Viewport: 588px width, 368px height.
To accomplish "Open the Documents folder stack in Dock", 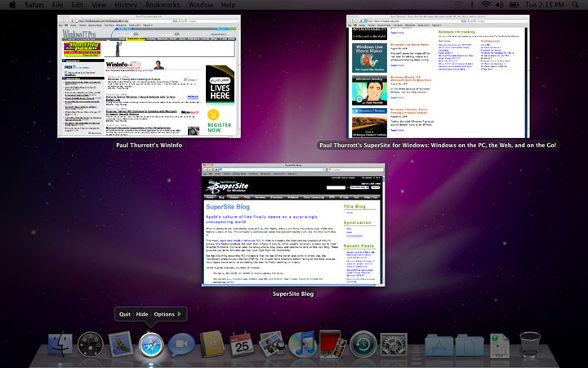I will click(x=470, y=344).
